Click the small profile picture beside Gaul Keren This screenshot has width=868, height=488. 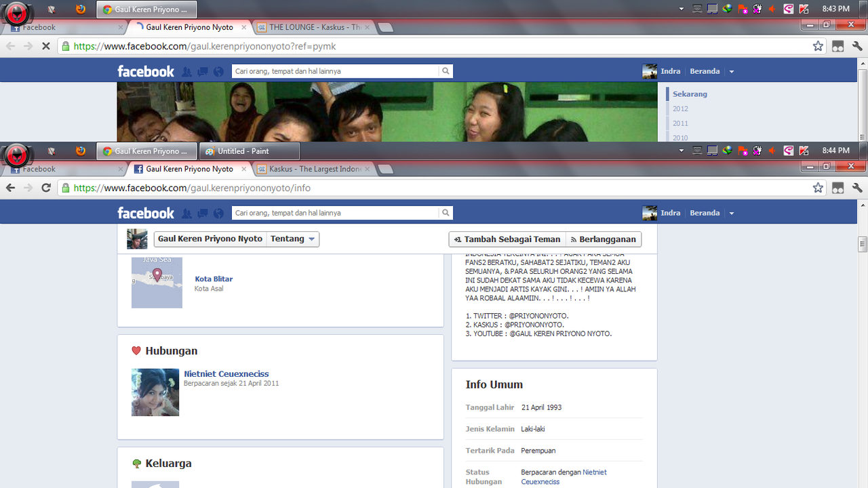[137, 239]
